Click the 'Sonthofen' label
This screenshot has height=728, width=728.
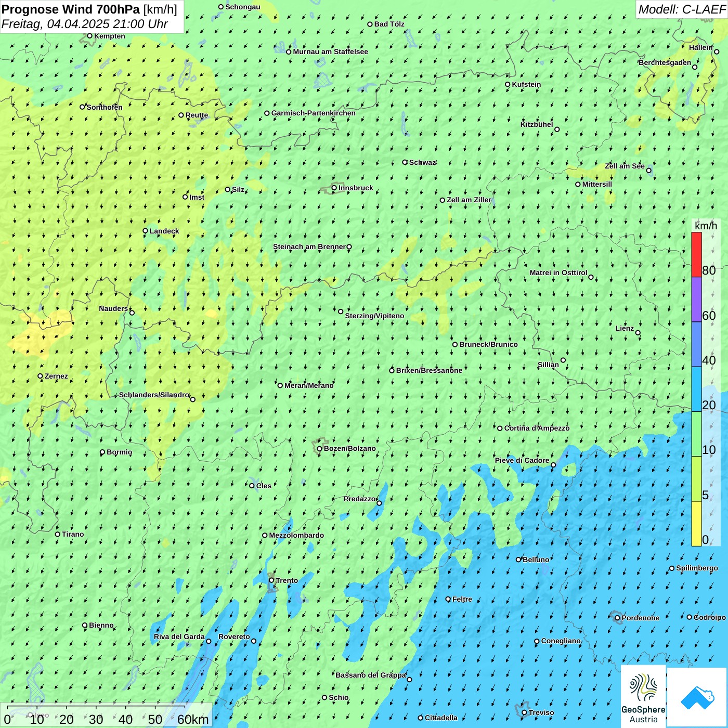coord(105,107)
